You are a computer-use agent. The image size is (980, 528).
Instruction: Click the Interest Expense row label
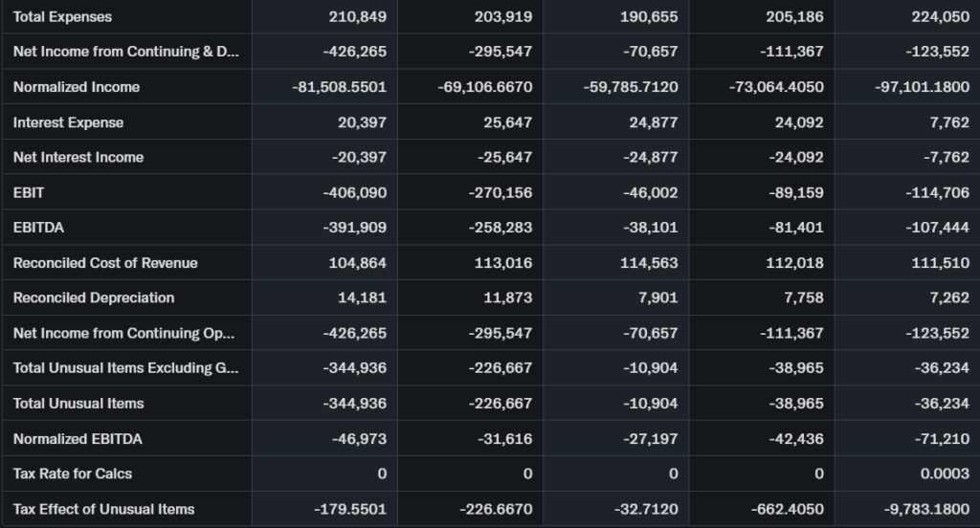[68, 122]
